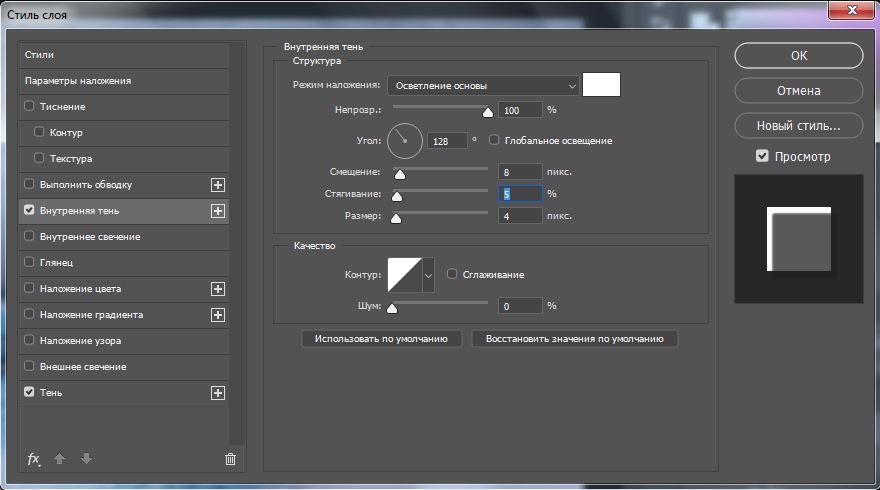The height and width of the screenshot is (490, 880).
Task: Click Смещение value field showing 8
Action: point(520,172)
